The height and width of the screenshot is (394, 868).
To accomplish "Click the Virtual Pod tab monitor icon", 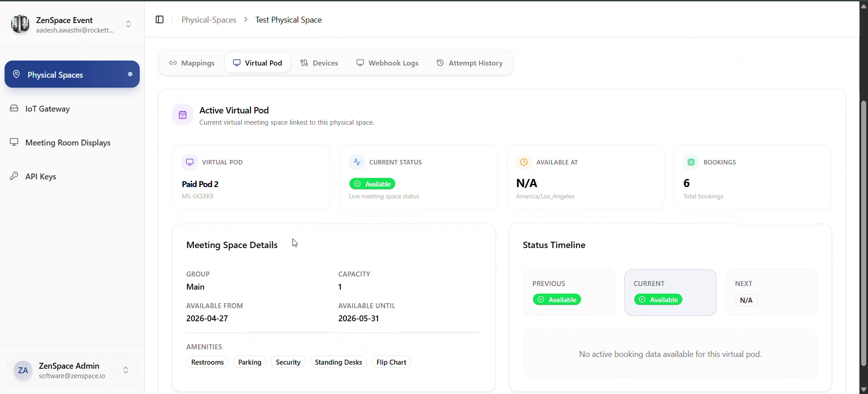I will click(236, 63).
